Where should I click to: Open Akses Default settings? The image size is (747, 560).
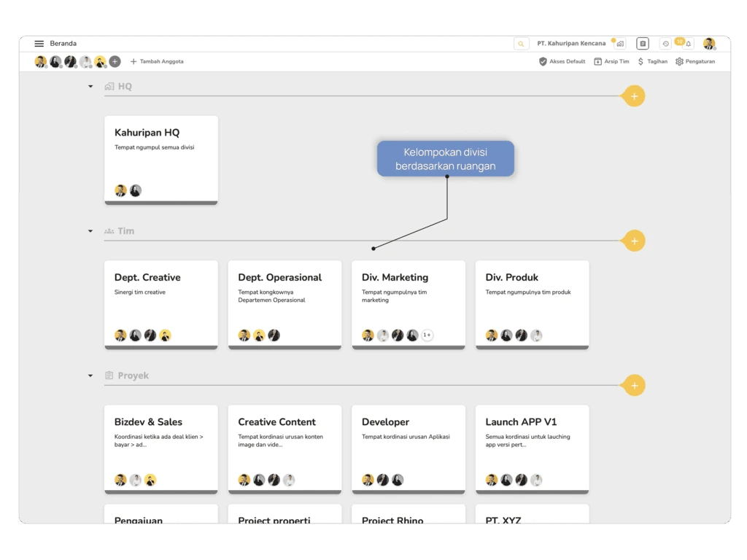click(562, 61)
